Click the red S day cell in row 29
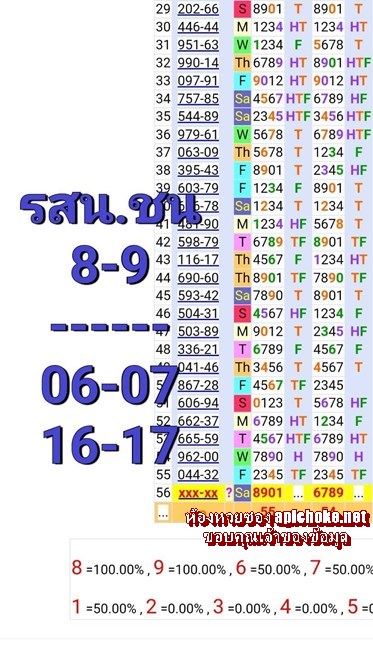 click(242, 9)
